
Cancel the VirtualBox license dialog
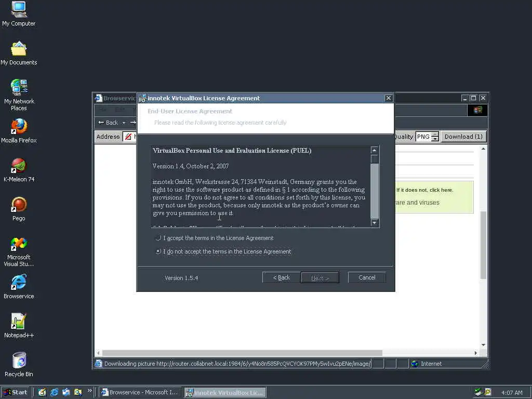click(367, 277)
